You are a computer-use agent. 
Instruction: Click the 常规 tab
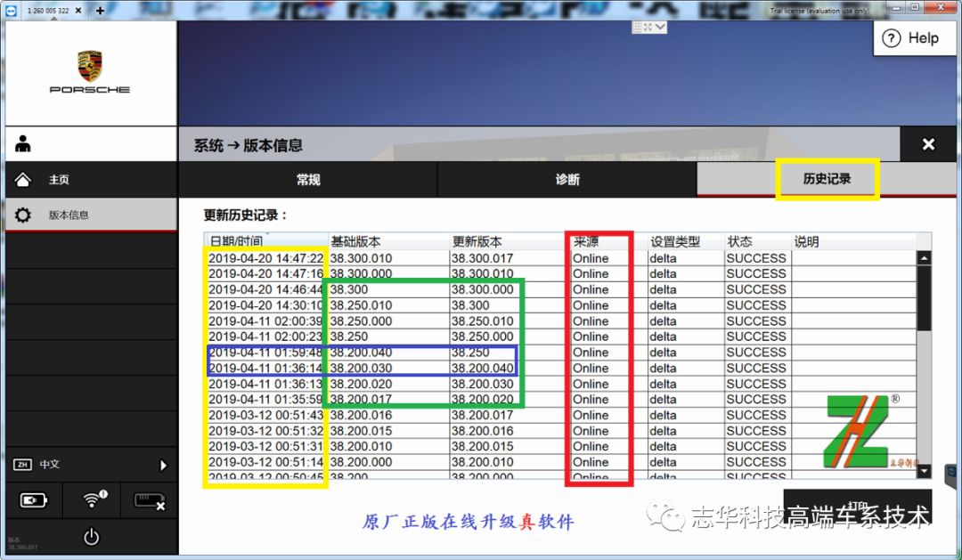(307, 179)
